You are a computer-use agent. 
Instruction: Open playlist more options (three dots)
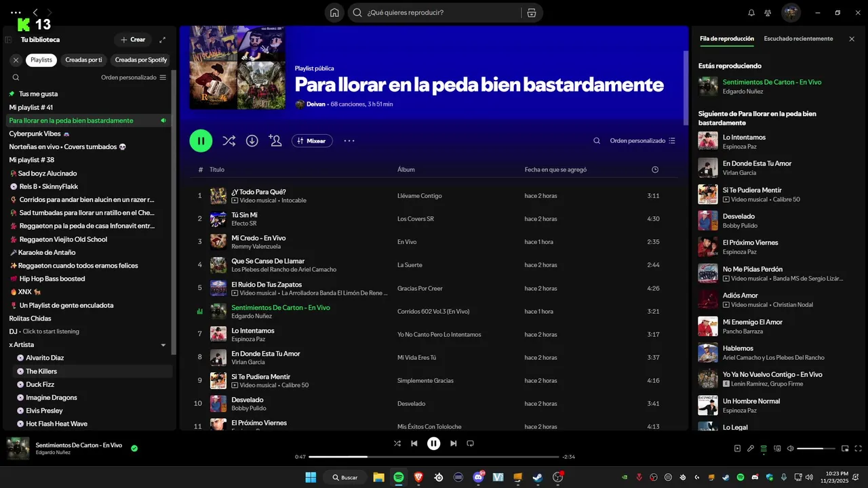pyautogui.click(x=349, y=141)
